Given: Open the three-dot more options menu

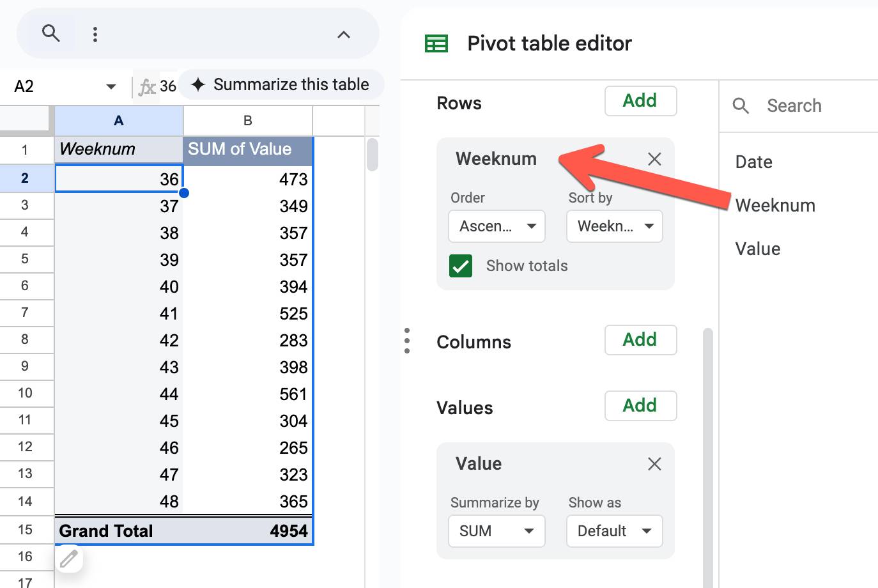Looking at the screenshot, I should (x=95, y=34).
